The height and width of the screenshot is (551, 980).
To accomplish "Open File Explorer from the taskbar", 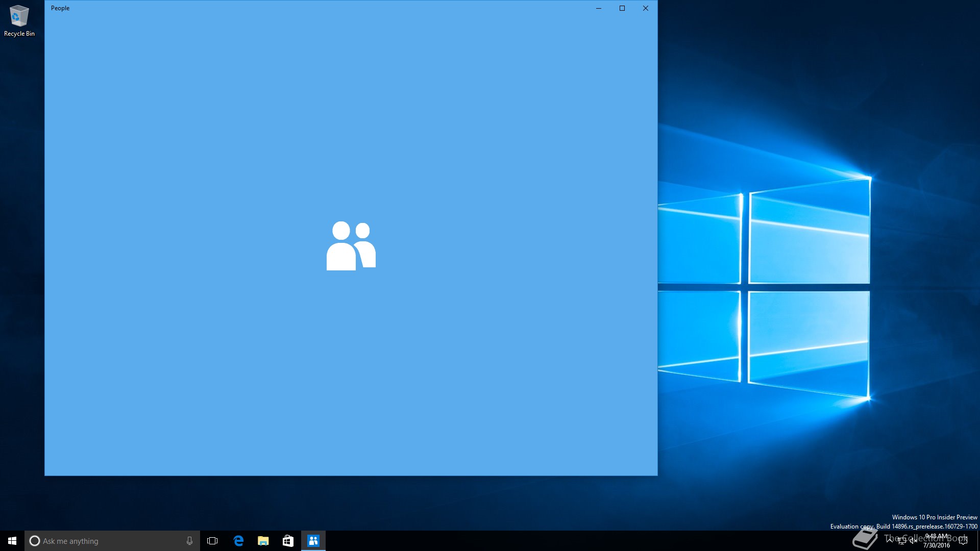I will pyautogui.click(x=263, y=541).
